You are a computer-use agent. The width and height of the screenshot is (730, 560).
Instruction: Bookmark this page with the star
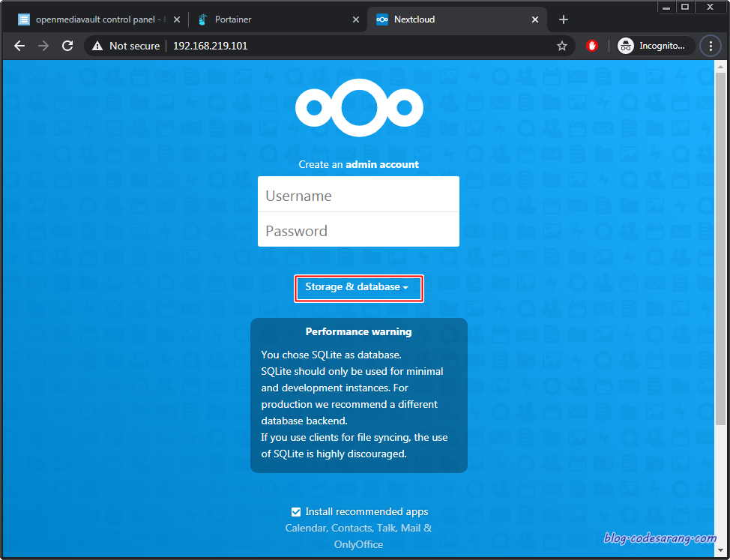coord(562,46)
